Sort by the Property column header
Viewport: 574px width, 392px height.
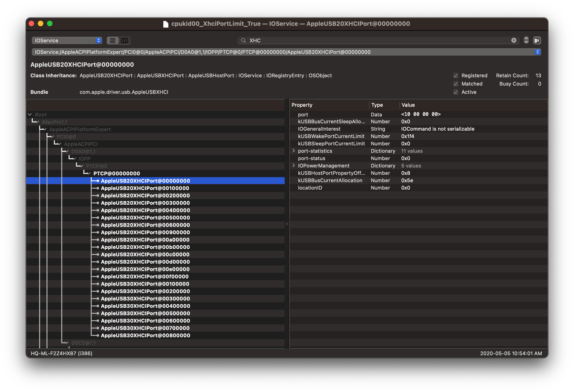[302, 105]
